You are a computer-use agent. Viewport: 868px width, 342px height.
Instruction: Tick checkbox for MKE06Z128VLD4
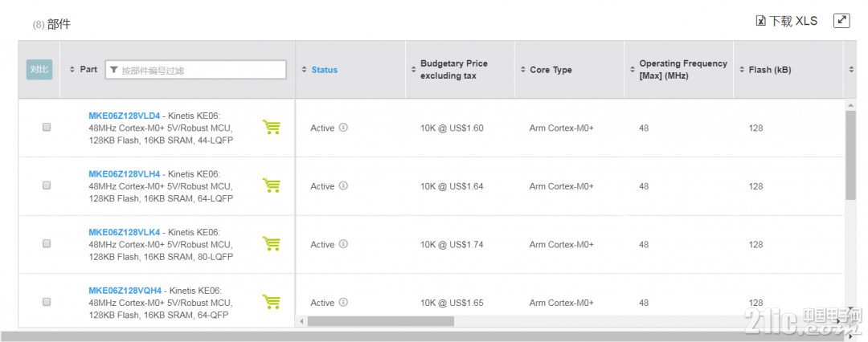pos(47,128)
